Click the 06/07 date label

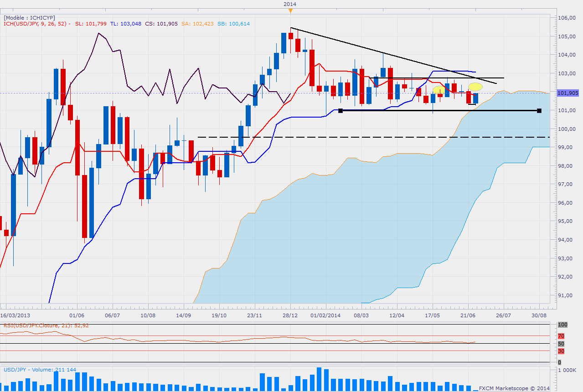[112, 315]
